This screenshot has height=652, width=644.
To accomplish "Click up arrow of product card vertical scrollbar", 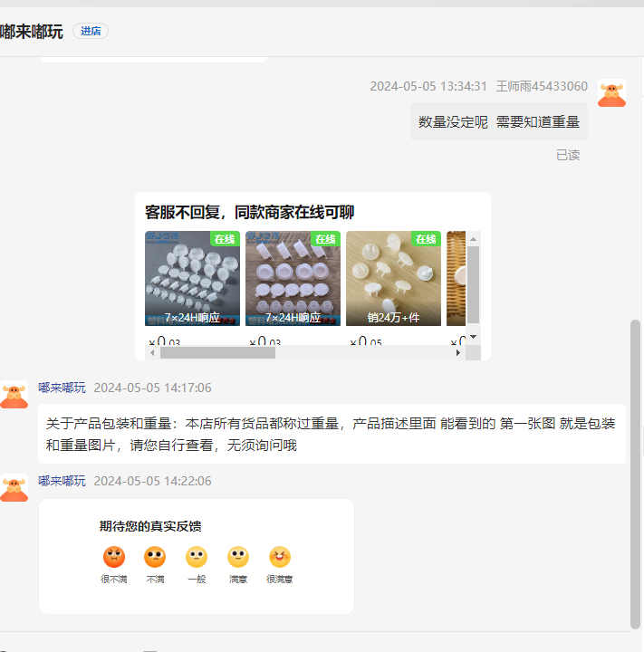I will coord(473,239).
